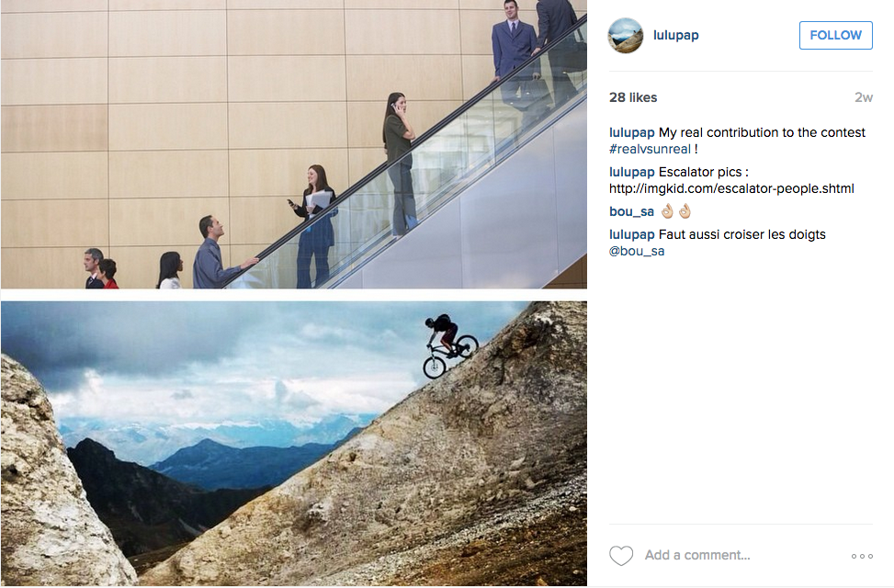
Task: Open the #realvsunreal hashtag
Action: (x=650, y=149)
